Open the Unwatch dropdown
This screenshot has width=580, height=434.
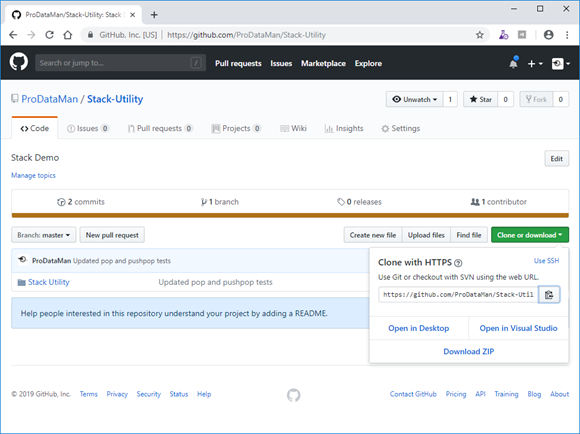click(414, 99)
